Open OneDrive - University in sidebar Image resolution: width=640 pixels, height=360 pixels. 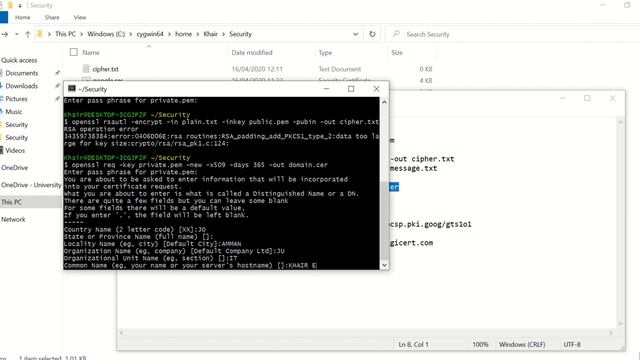(31, 185)
